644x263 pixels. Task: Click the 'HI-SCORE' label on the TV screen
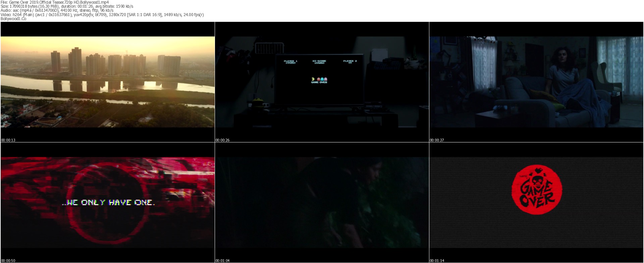[x=319, y=61]
